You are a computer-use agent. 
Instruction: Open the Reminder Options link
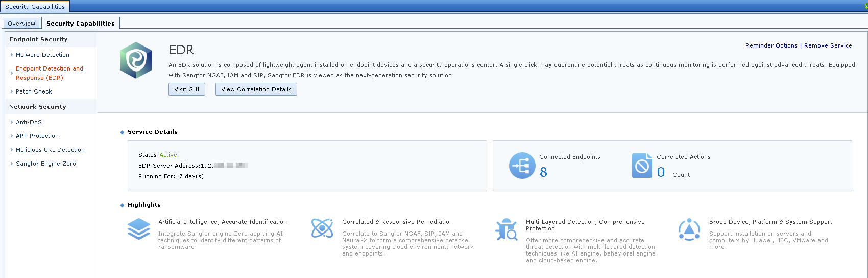(771, 45)
